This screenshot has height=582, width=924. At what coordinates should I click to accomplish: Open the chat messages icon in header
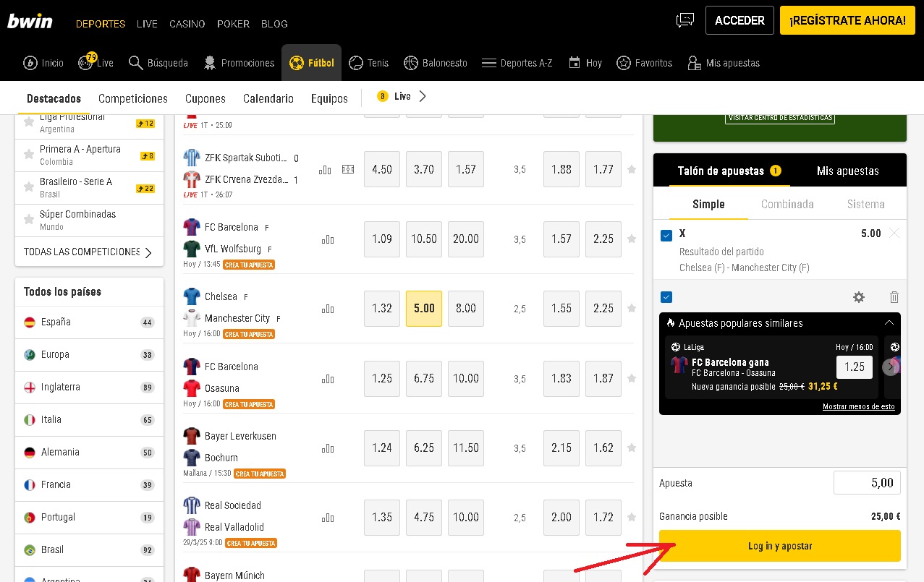pyautogui.click(x=684, y=20)
